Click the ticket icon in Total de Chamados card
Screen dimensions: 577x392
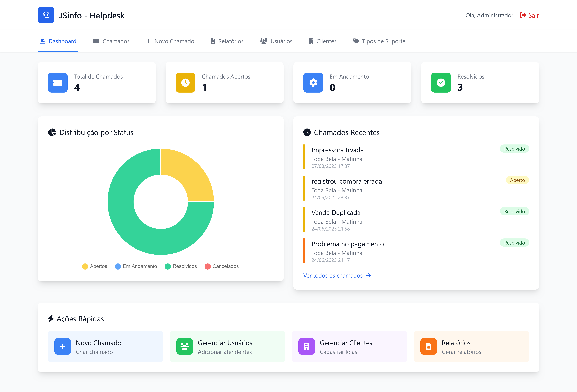[58, 83]
